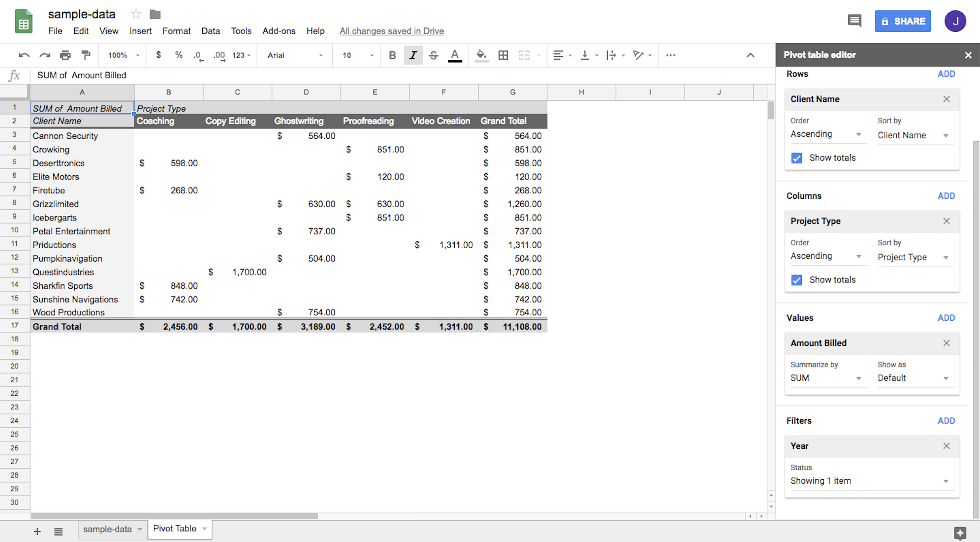Click ADD next to Values in pivot editor
Image resolution: width=980 pixels, height=542 pixels.
(x=945, y=317)
